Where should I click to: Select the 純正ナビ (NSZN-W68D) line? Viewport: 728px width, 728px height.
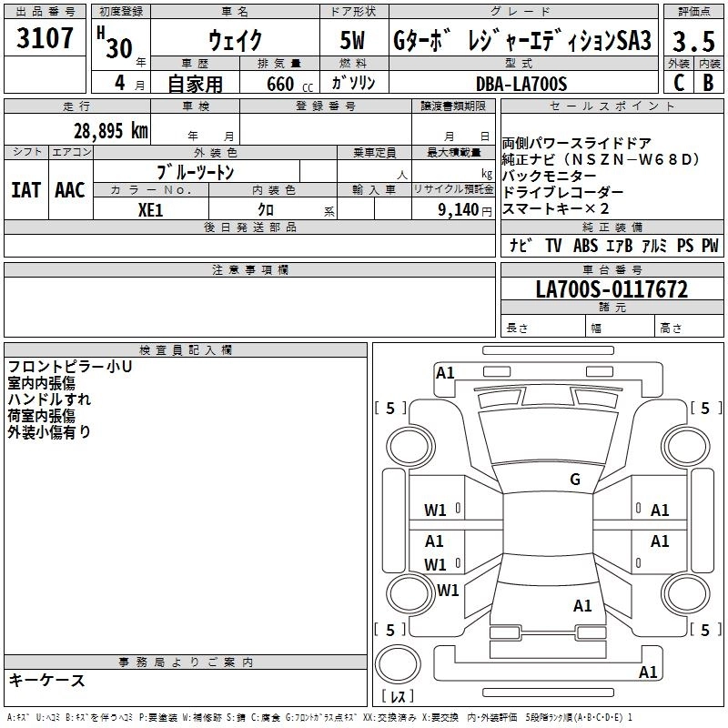click(x=601, y=159)
